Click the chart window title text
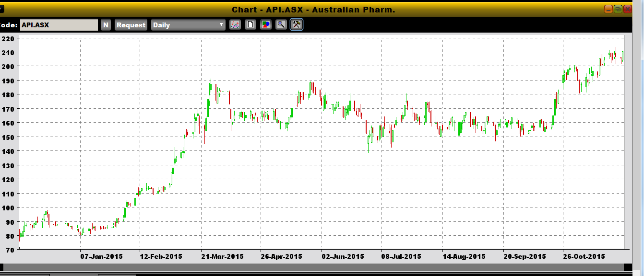 [313, 10]
